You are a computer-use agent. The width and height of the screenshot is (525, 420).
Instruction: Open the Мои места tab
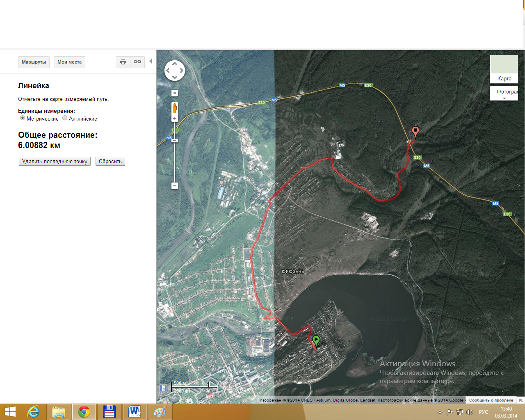pyautogui.click(x=69, y=62)
